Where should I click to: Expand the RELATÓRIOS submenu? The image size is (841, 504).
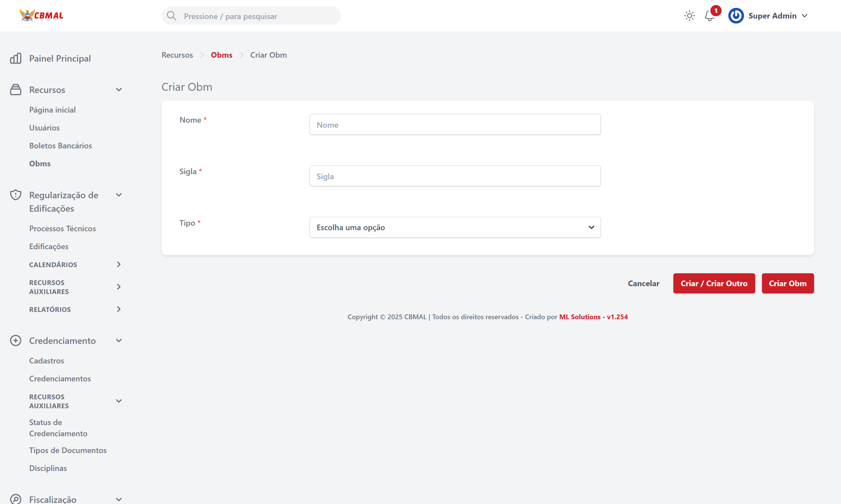119,309
